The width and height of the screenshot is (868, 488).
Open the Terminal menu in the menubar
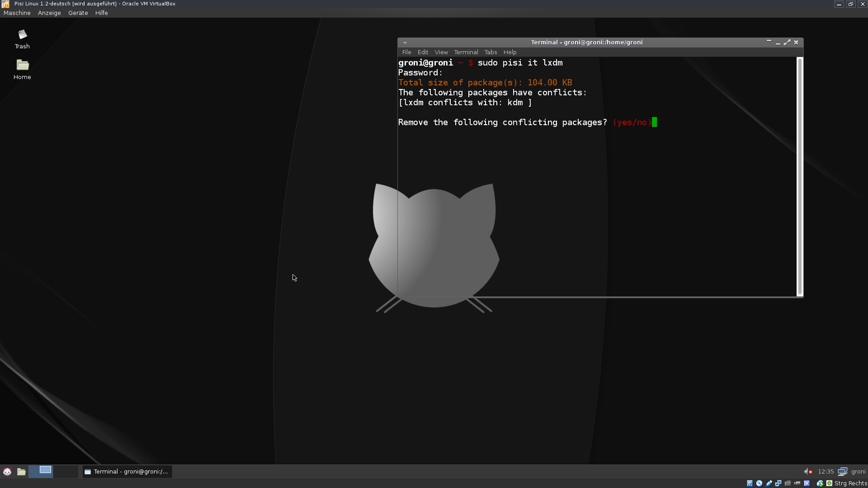466,53
